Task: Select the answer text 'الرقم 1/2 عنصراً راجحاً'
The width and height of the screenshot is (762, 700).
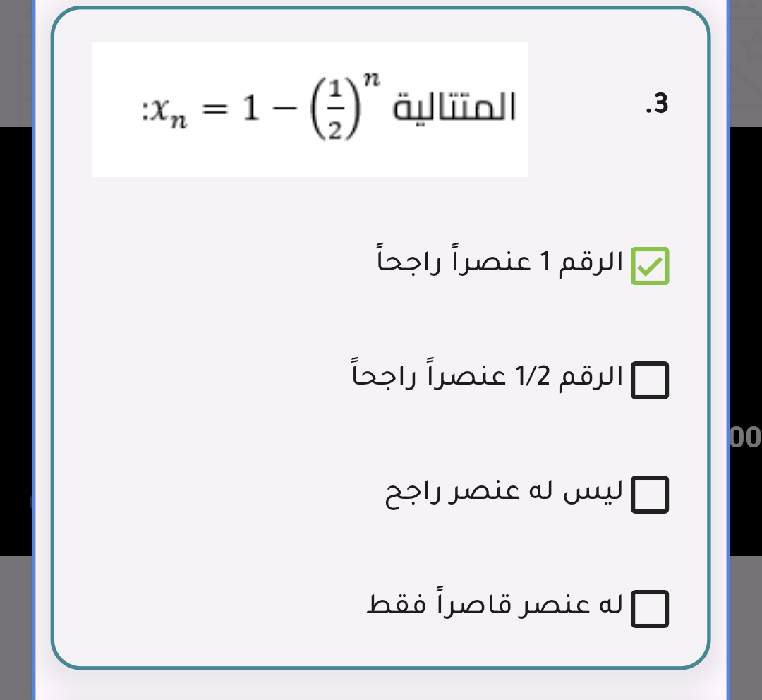Action: (x=488, y=377)
